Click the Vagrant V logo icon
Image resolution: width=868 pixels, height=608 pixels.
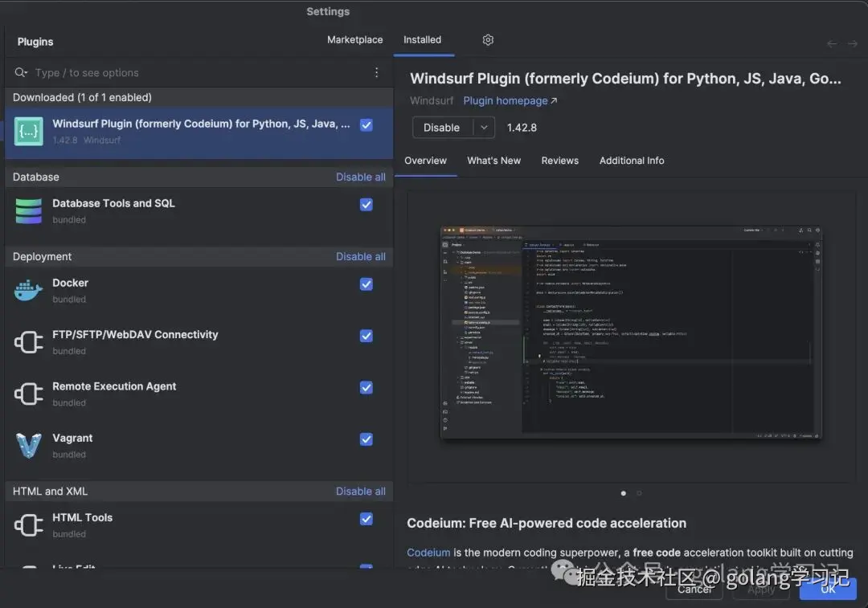tap(29, 446)
